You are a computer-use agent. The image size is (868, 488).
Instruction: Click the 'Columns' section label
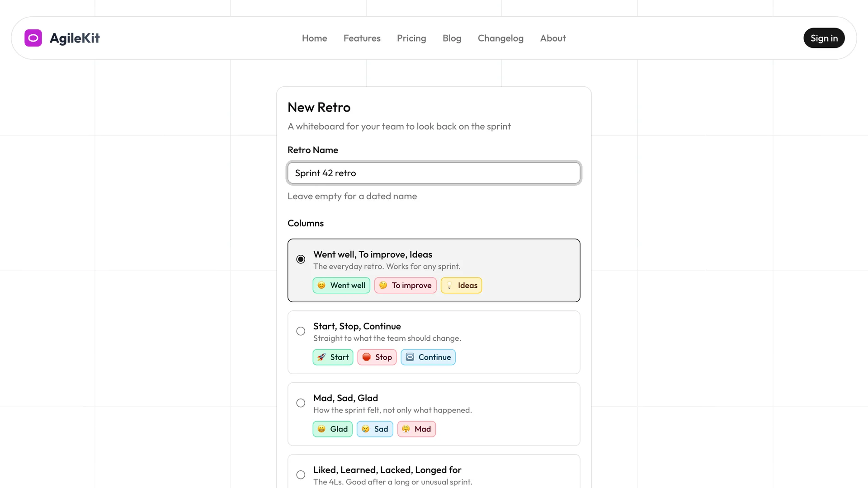(x=306, y=223)
